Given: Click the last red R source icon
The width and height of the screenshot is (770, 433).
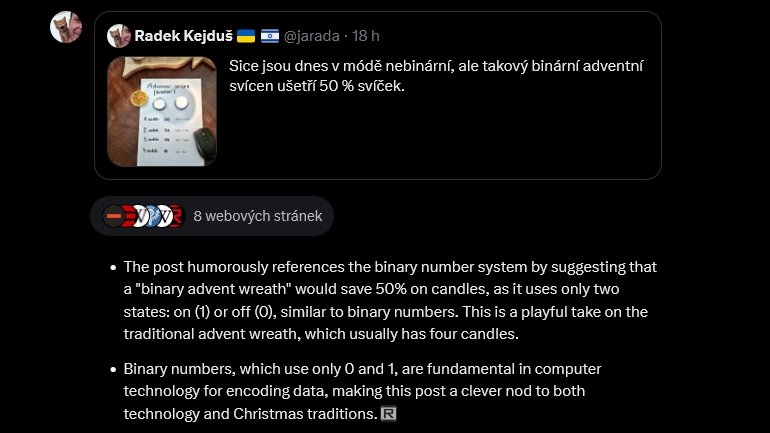Looking at the screenshot, I should pos(174,215).
